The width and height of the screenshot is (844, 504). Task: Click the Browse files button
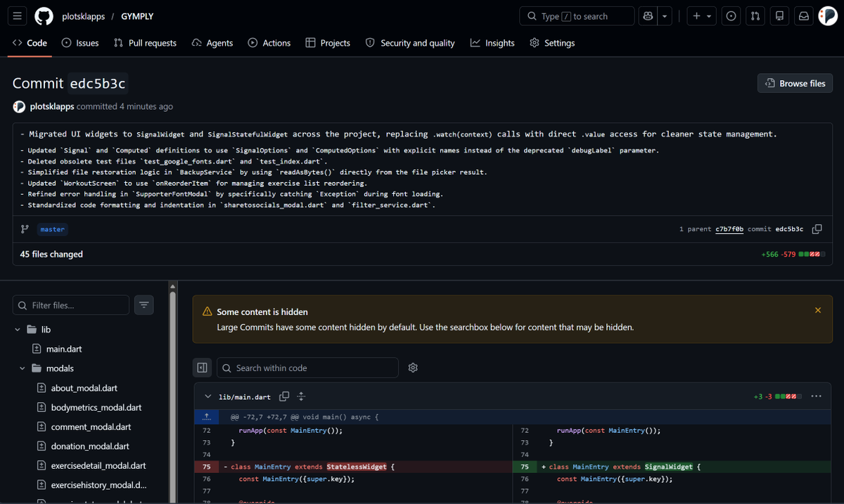pyautogui.click(x=795, y=83)
